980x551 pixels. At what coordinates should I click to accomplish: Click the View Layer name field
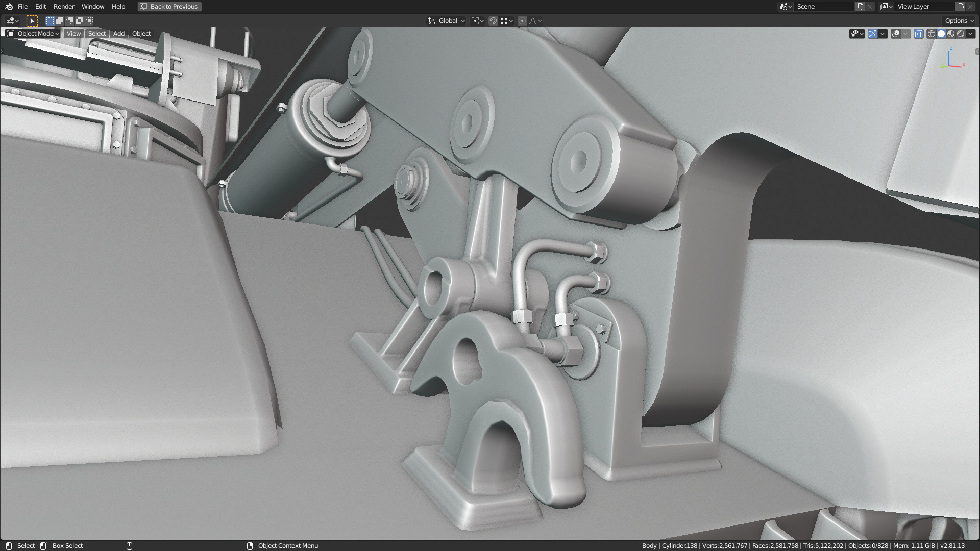tap(924, 7)
